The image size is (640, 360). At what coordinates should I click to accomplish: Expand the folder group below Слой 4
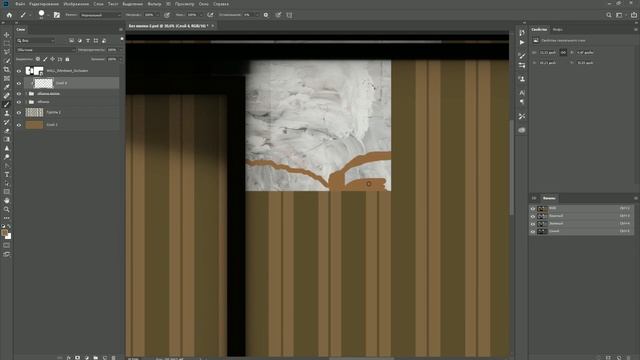[26, 94]
